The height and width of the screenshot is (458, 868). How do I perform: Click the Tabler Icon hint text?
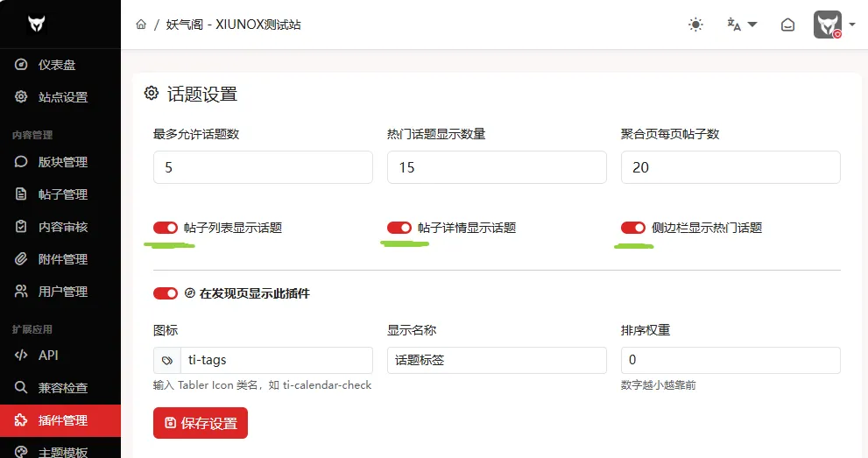pyautogui.click(x=263, y=385)
